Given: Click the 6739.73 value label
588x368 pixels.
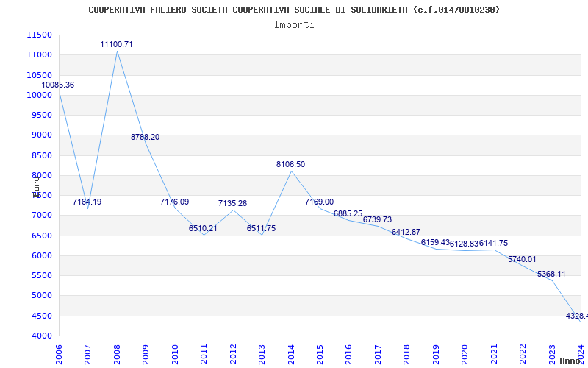Looking at the screenshot, I should (x=377, y=219).
